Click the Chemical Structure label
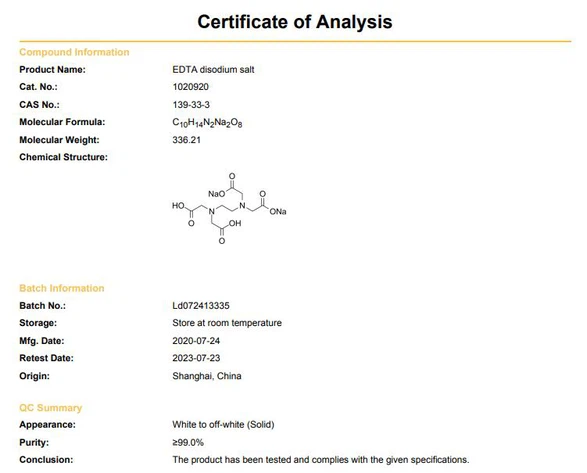 tap(63, 157)
